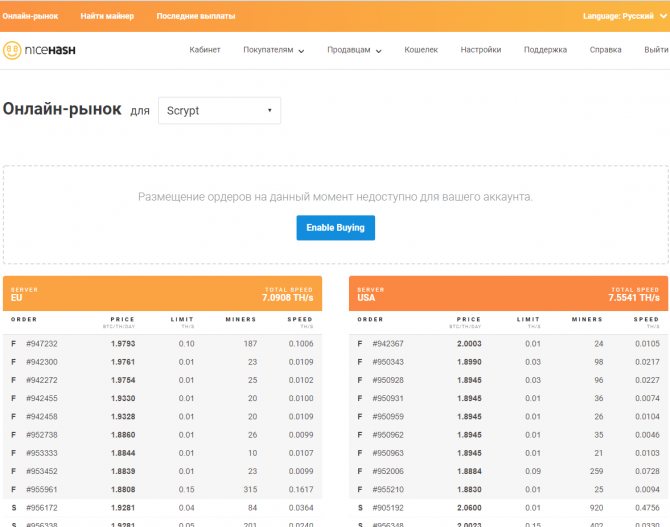Select USA order #950928
The image size is (670, 527).
pos(508,380)
